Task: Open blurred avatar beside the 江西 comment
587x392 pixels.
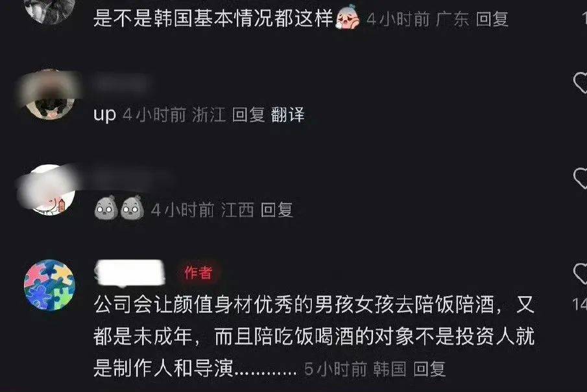Action: tap(49, 190)
